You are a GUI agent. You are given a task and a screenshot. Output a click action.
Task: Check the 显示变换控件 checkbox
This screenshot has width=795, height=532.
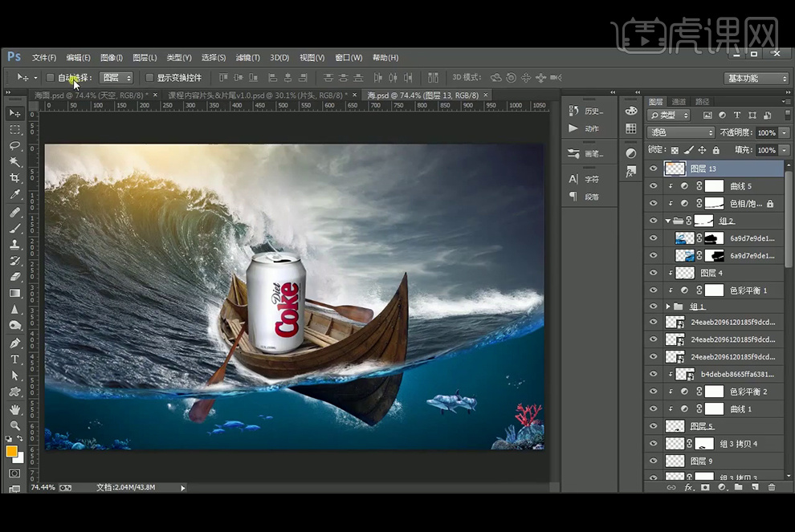(x=149, y=78)
